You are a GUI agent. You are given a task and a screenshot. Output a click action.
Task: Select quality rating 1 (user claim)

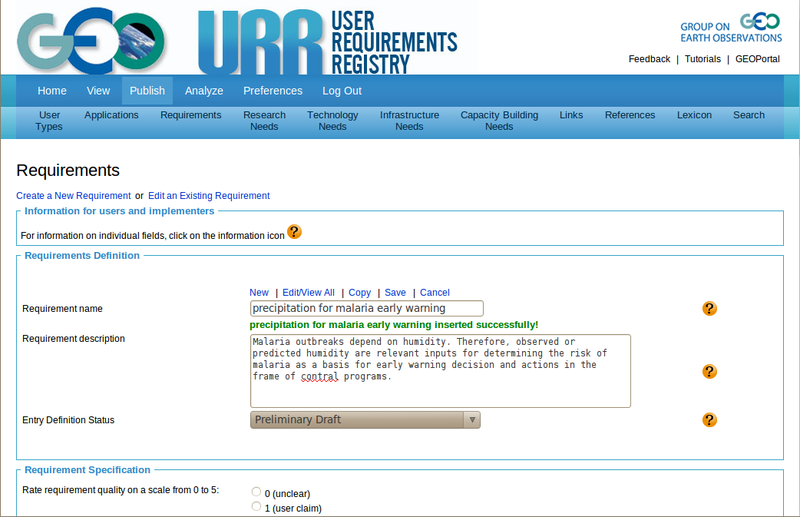point(257,507)
